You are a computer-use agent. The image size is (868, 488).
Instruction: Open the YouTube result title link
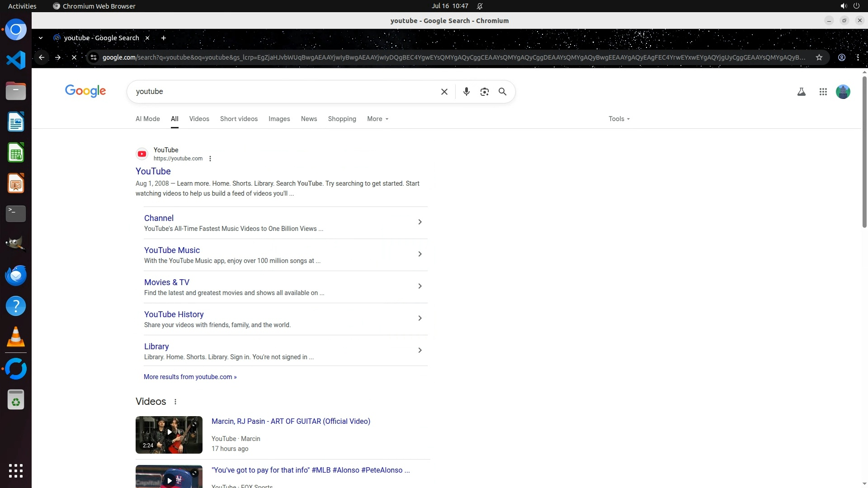(153, 171)
